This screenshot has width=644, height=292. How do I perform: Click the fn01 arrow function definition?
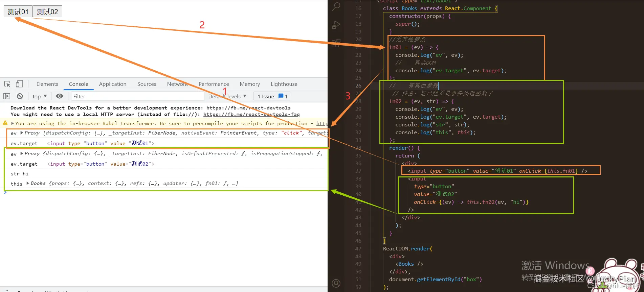coord(414,47)
